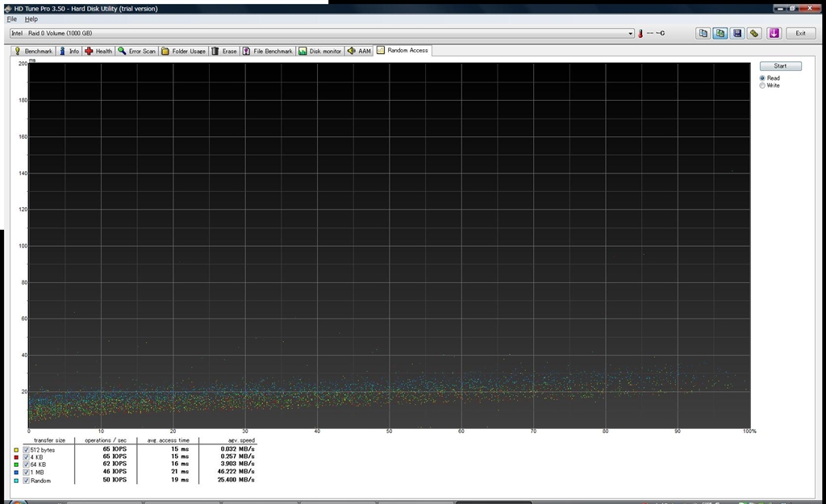Click the floppy disk save icon
This screenshot has width=826, height=504.
pos(737,33)
